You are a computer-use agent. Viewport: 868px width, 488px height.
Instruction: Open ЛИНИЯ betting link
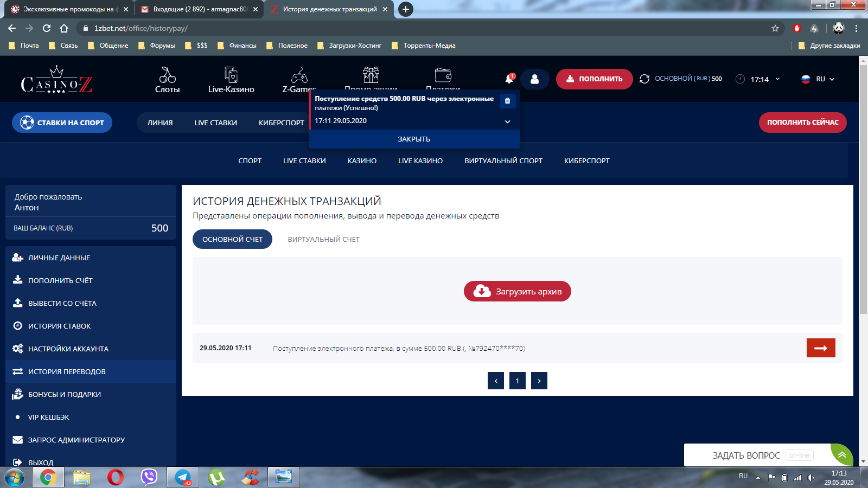pos(160,123)
